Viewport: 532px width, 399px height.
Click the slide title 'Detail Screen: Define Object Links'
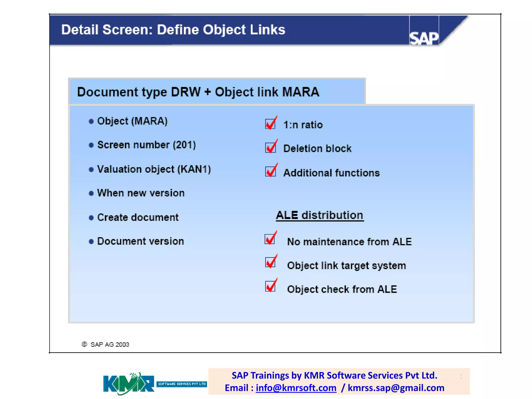click(173, 30)
